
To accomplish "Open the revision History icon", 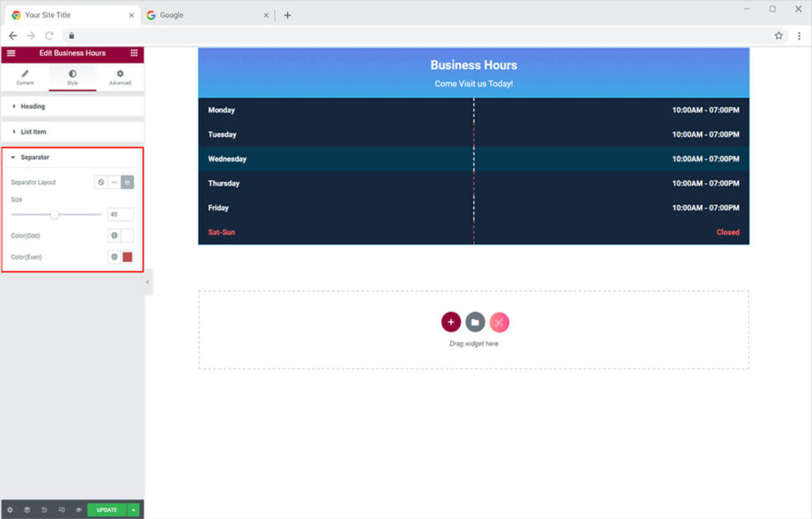I will tap(44, 510).
